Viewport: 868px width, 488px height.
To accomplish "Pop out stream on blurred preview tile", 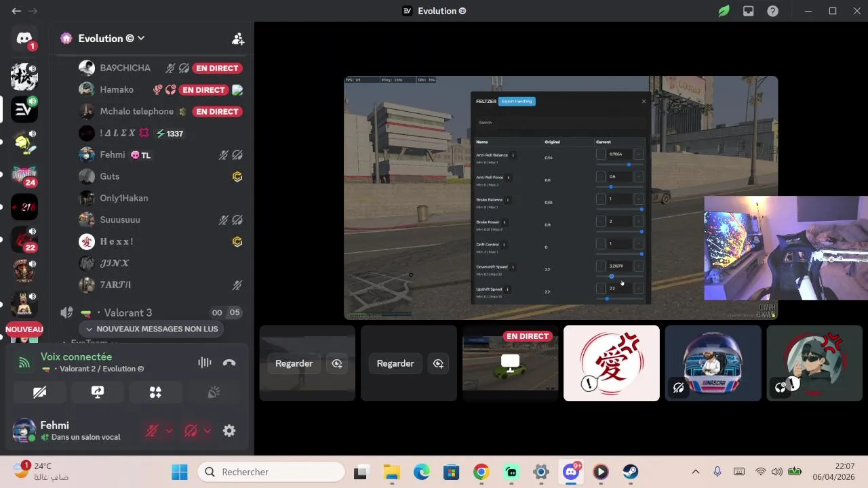I will click(337, 364).
